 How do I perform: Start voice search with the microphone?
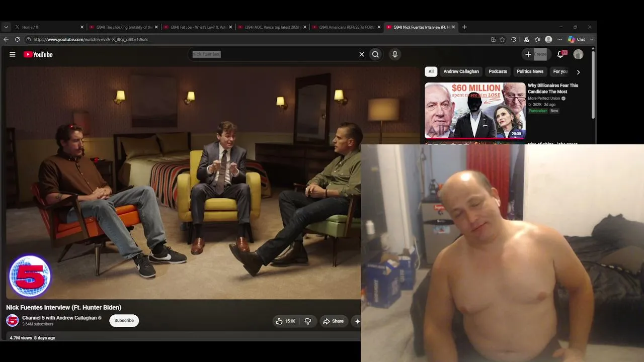click(395, 54)
